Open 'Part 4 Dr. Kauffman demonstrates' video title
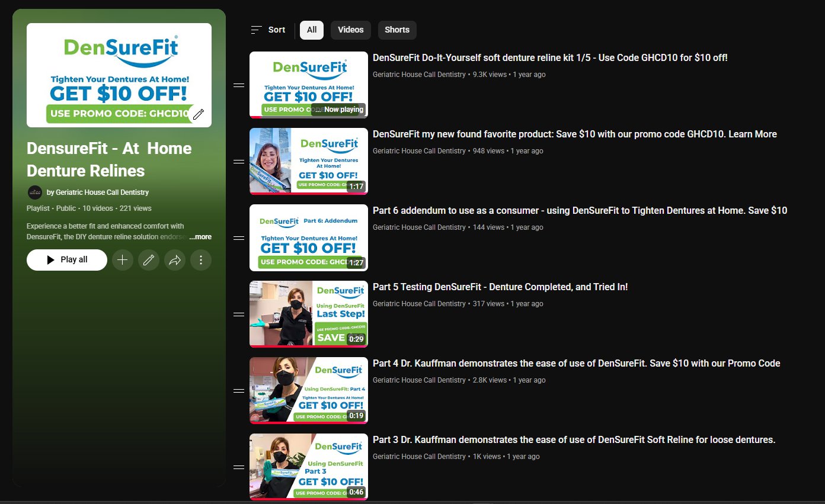825x504 pixels. (x=577, y=364)
